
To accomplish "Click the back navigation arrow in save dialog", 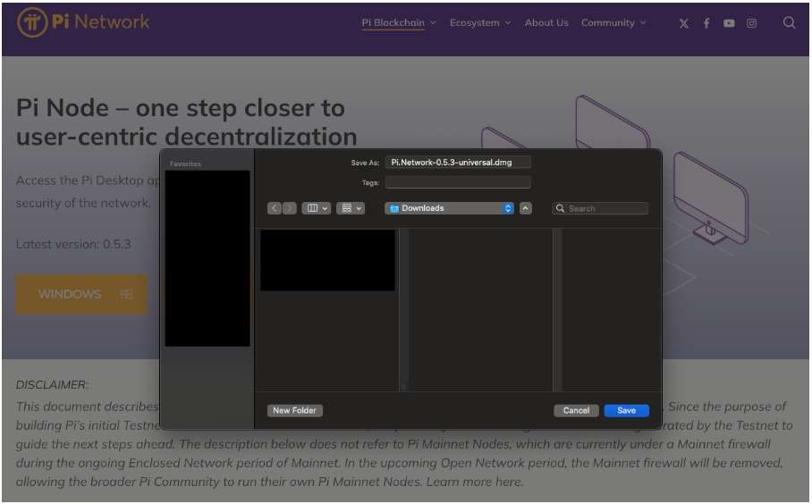I will pyautogui.click(x=275, y=208).
